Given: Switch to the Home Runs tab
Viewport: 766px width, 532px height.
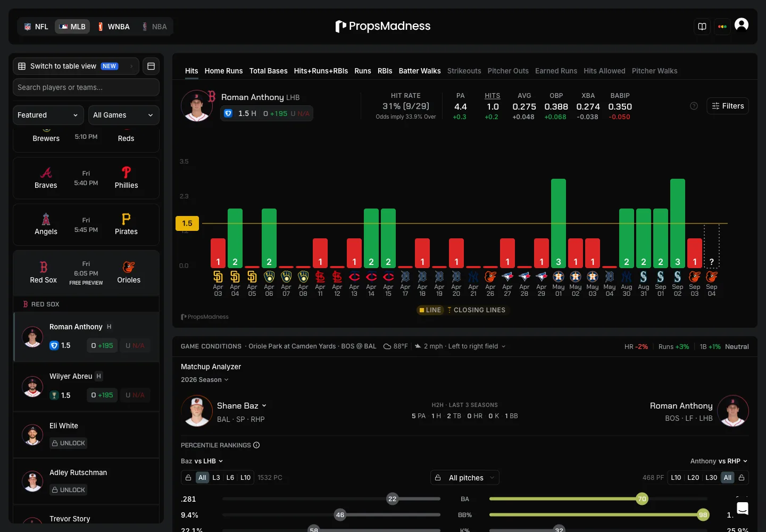Looking at the screenshot, I should pos(223,71).
